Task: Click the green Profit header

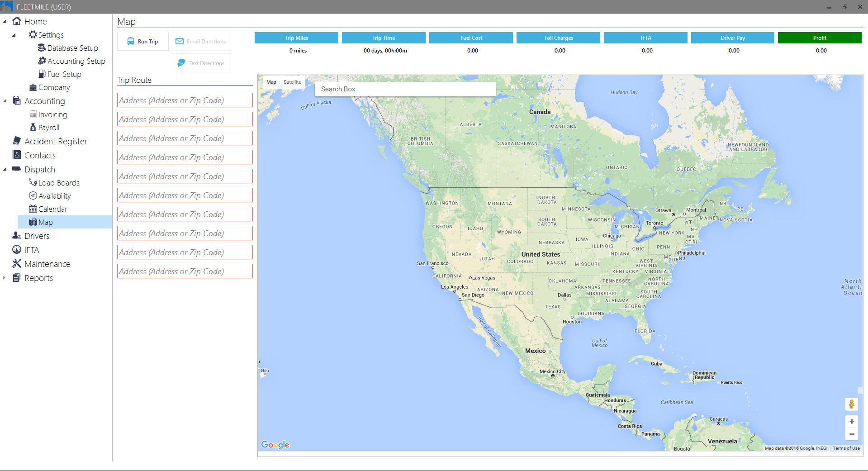Action: tap(820, 38)
